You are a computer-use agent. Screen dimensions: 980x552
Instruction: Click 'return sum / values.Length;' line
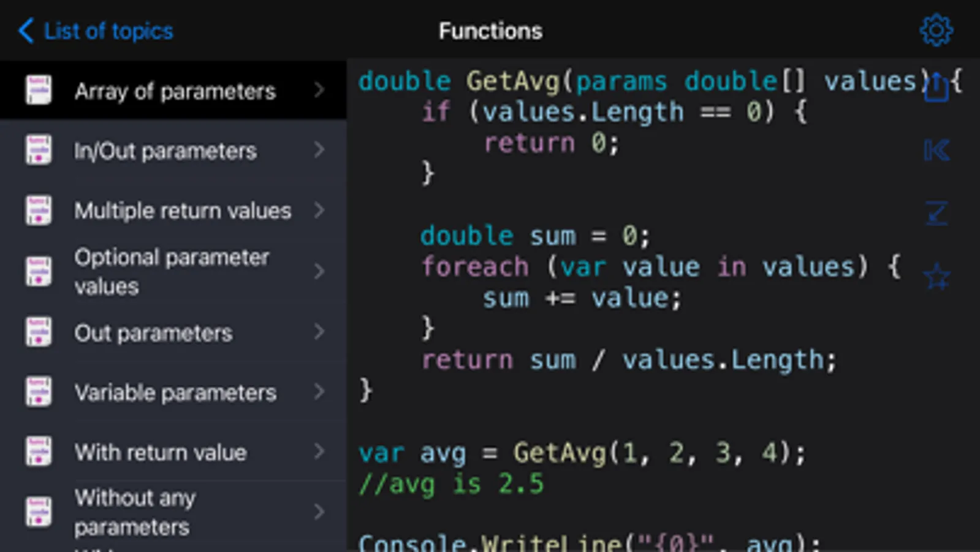(x=629, y=361)
